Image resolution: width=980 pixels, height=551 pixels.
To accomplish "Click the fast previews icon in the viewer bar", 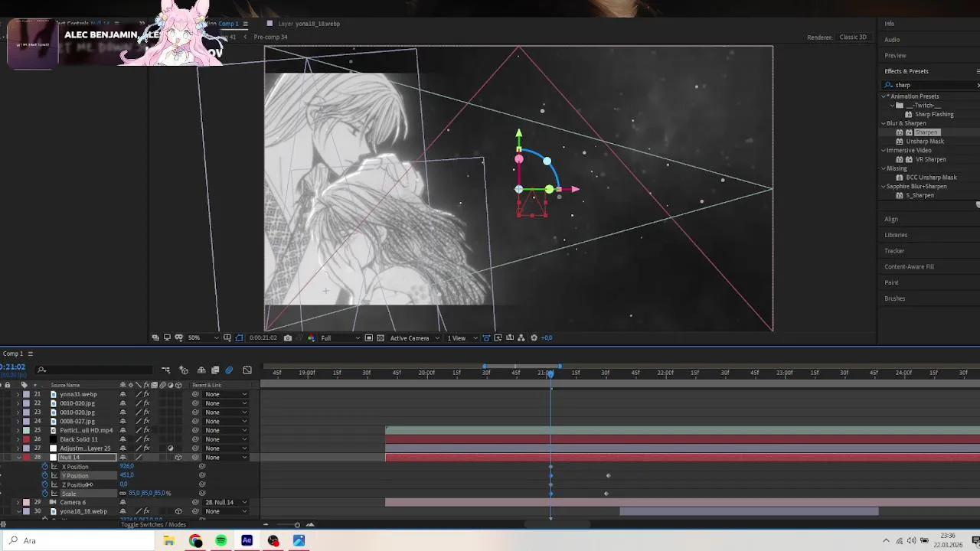I will [x=498, y=337].
